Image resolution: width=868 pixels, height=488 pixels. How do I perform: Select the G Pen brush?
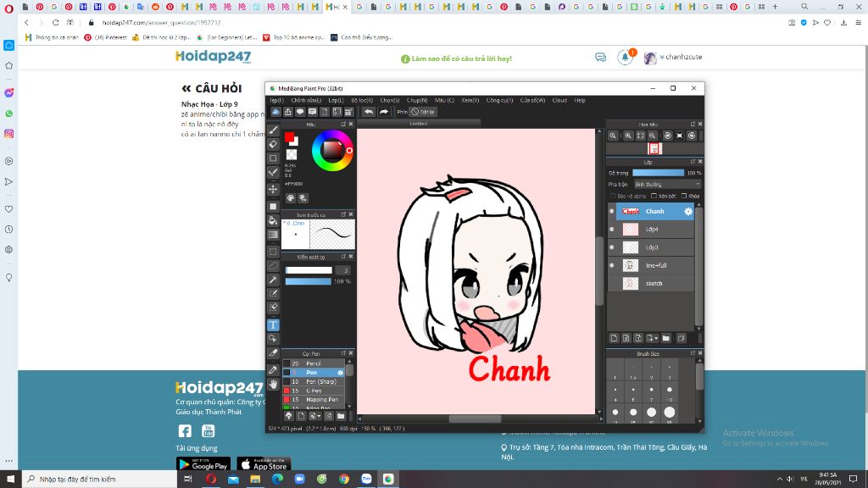[314, 391]
